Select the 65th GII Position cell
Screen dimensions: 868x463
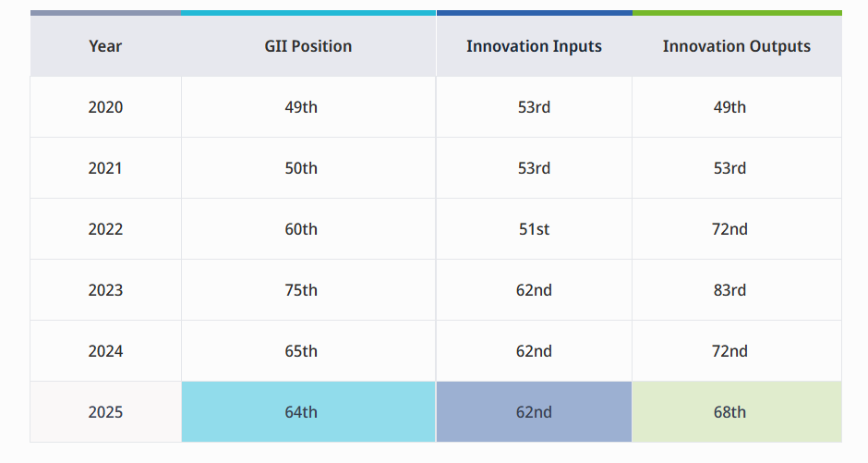(308, 351)
